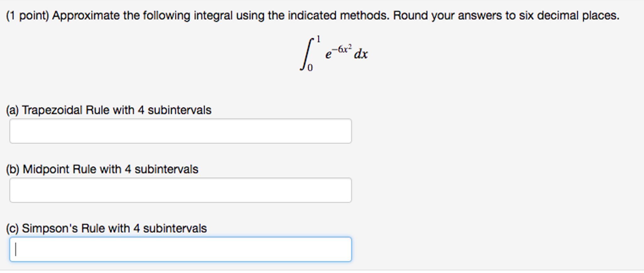644x273 pixels.
Task: Click the label '(a) Trapezoidal Rule with 4 subintervals'
Action: coord(109,110)
